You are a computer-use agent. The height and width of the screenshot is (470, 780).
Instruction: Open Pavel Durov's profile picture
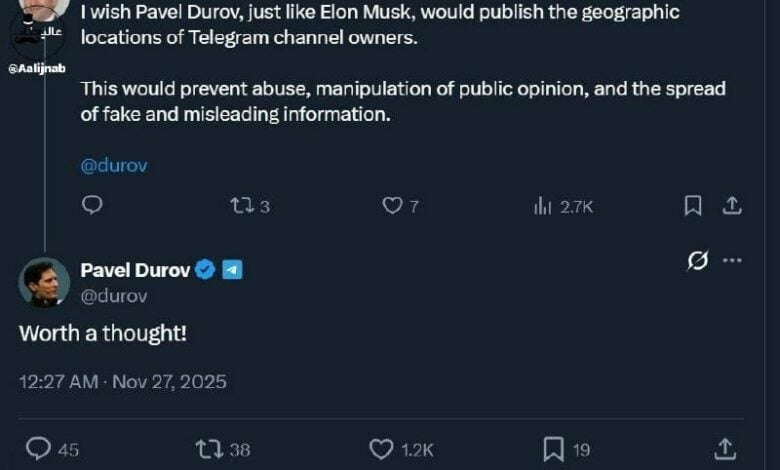44,282
